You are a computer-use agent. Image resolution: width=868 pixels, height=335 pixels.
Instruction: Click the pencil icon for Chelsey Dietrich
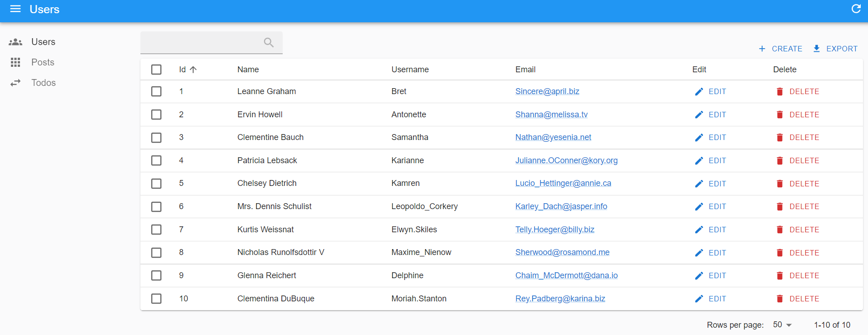[x=699, y=184]
